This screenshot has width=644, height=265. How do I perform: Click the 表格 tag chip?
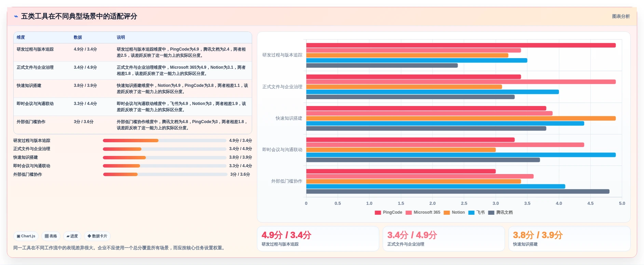[x=51, y=236]
